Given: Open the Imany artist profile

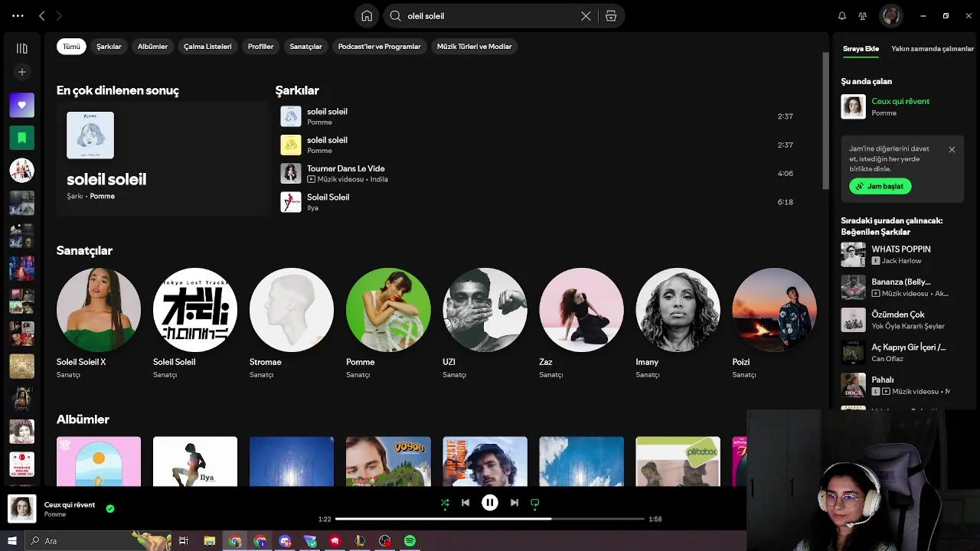Looking at the screenshot, I should [678, 324].
